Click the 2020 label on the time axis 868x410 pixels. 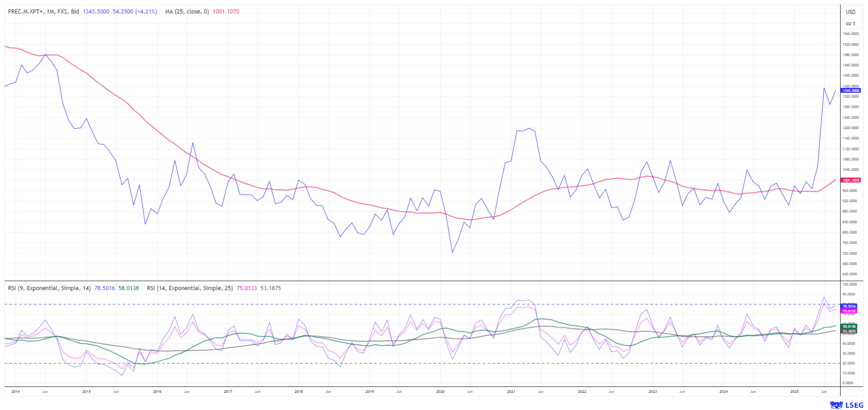click(440, 391)
